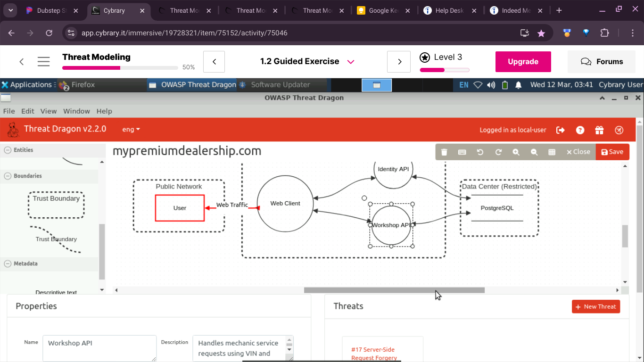644x362 pixels.
Task: Save the threat model diagram
Action: 612,152
